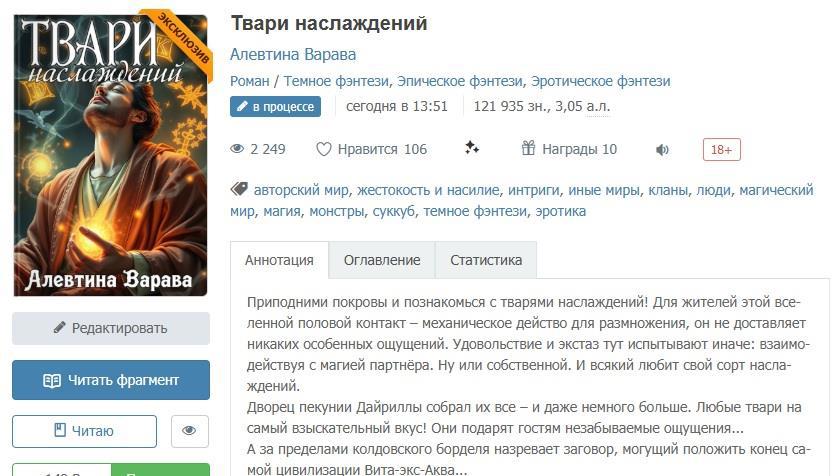Screen dimensions: 839x476
Task: Click the heart Нравится icon
Action: pos(323,149)
